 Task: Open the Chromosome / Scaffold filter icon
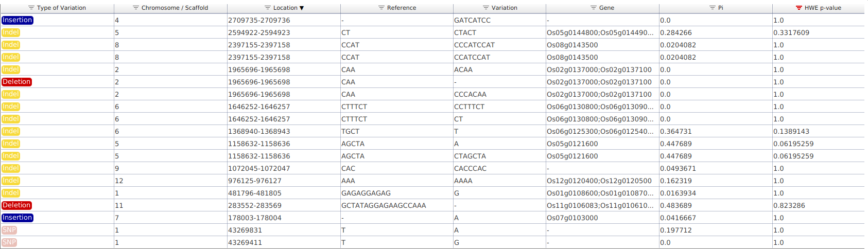pos(136,8)
